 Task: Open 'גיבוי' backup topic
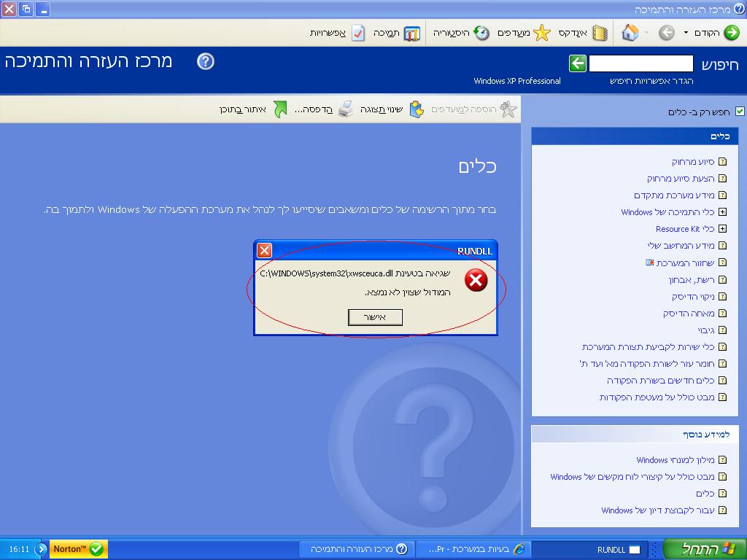pyautogui.click(x=706, y=330)
